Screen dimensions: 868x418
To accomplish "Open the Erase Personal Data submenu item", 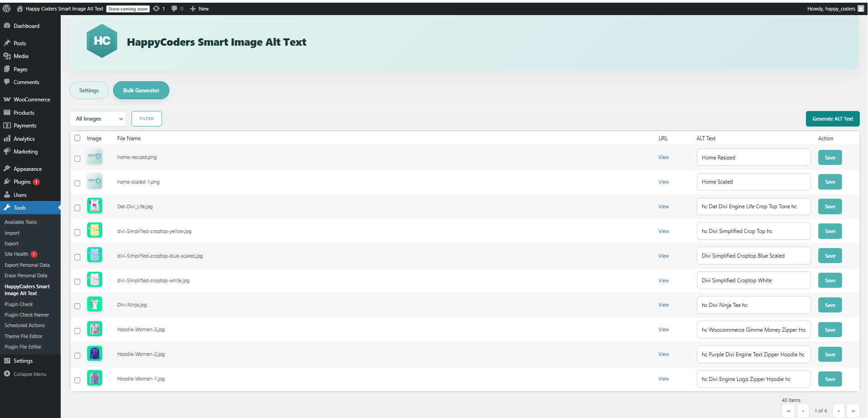I will coord(26,275).
